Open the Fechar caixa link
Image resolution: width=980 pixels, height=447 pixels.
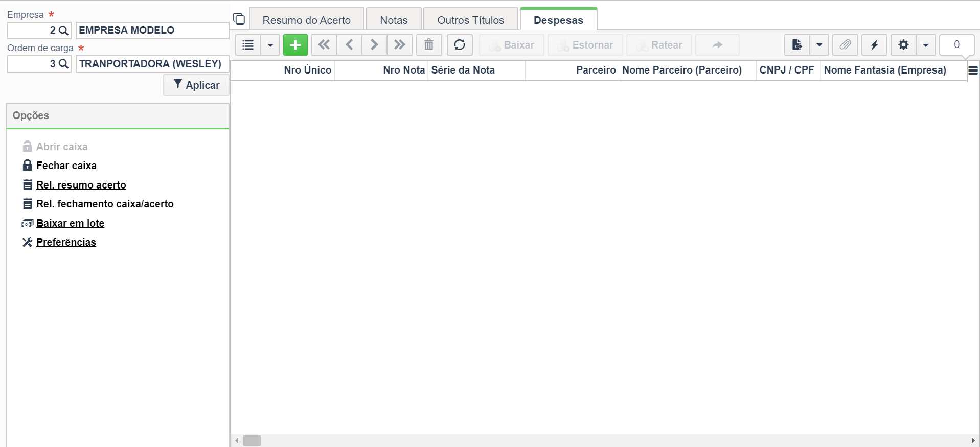66,166
